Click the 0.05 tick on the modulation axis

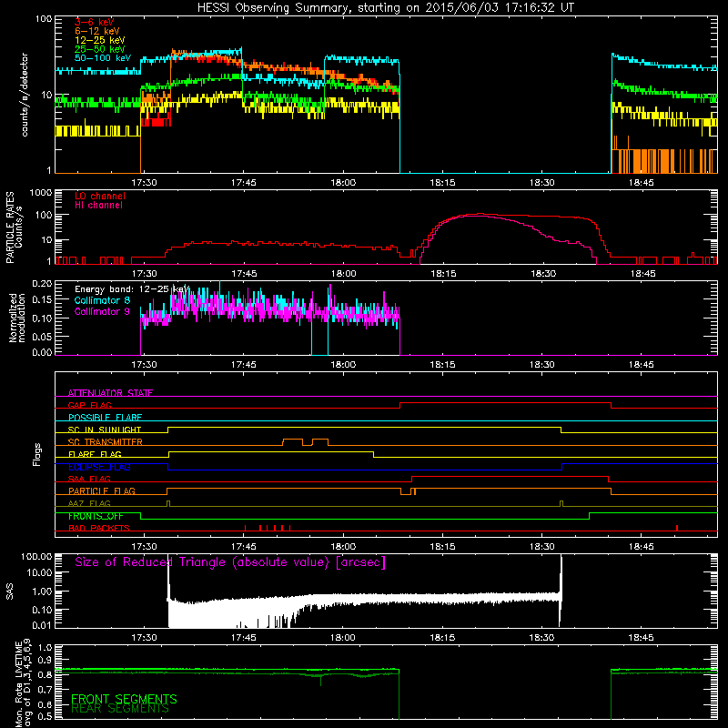[42, 336]
